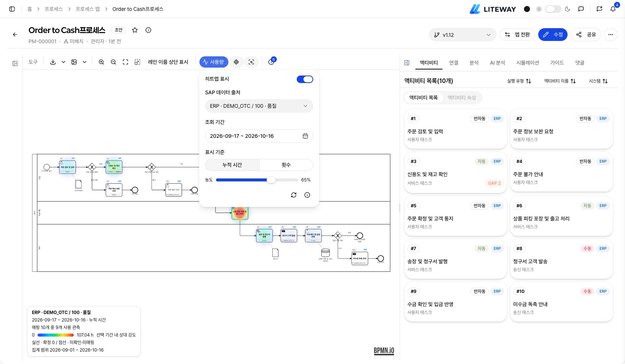Star the Order to Cash process as favorite
This screenshot has width=625, height=364.
(135, 30)
